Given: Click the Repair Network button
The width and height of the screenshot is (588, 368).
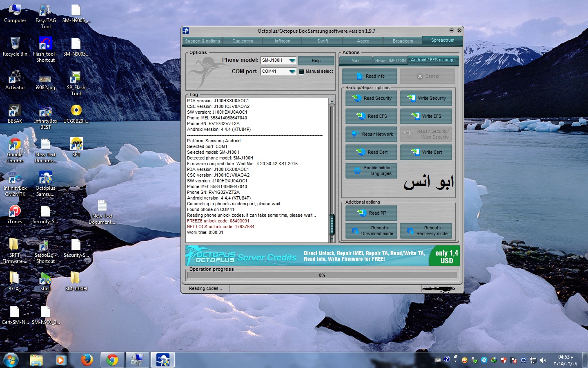Looking at the screenshot, I should click(371, 134).
